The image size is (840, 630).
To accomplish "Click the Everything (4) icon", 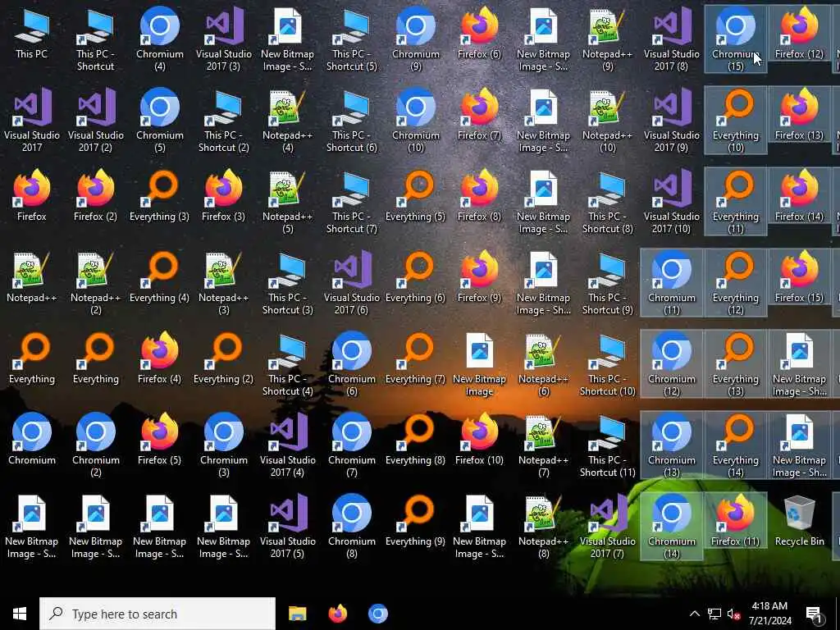I will 160,277.
